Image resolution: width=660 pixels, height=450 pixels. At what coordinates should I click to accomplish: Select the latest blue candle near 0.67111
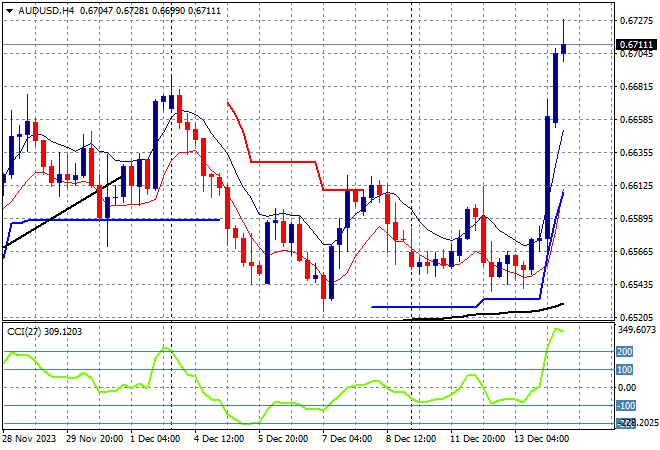pyautogui.click(x=564, y=49)
